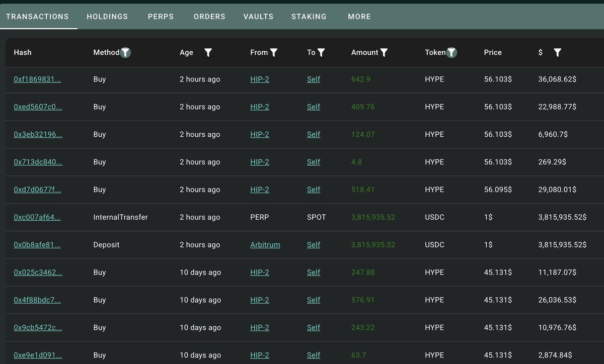This screenshot has height=364, width=604.
Task: Select amount 518.41 cell
Action: [x=363, y=190]
